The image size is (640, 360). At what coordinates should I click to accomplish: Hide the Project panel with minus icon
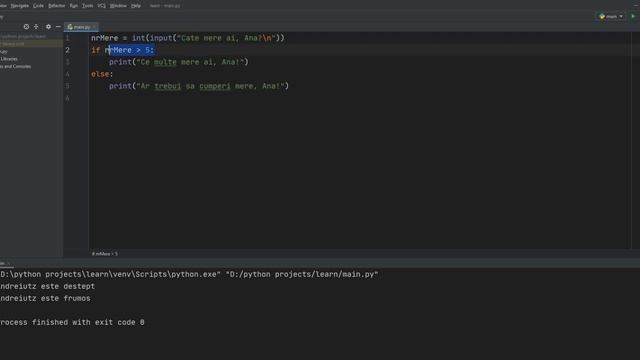point(58,27)
